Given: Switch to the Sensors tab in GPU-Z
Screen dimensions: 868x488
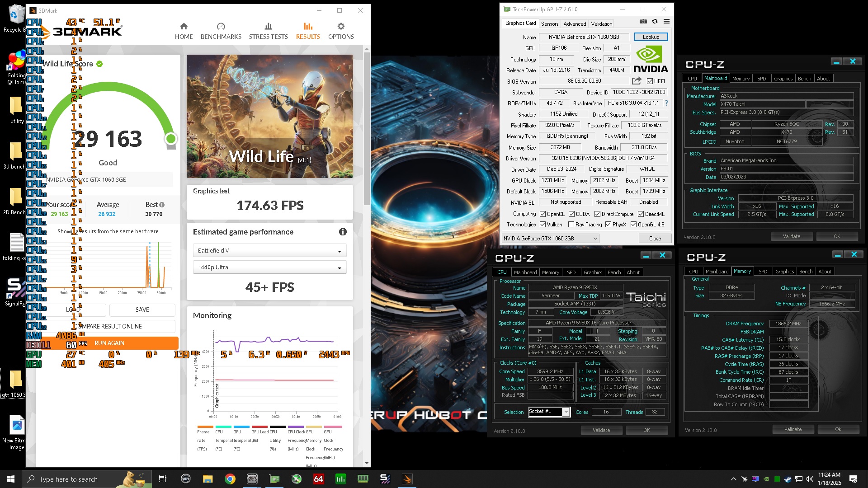Looking at the screenshot, I should (x=549, y=23).
